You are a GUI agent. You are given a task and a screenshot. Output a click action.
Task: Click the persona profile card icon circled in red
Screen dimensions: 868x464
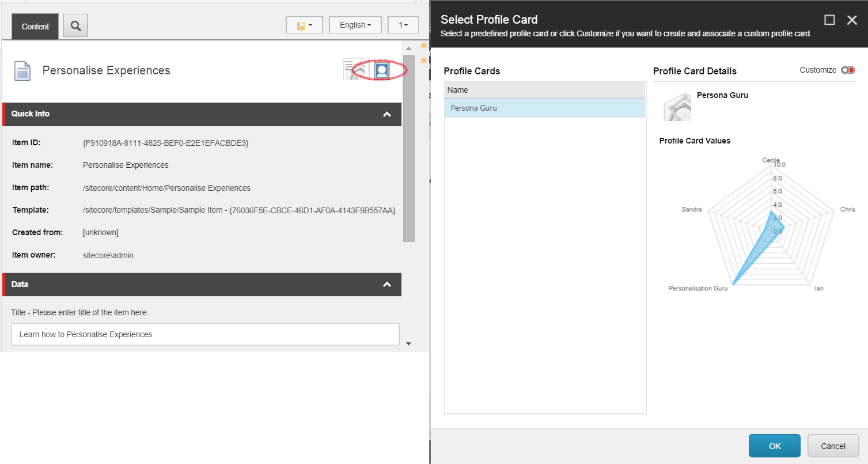[x=381, y=70]
